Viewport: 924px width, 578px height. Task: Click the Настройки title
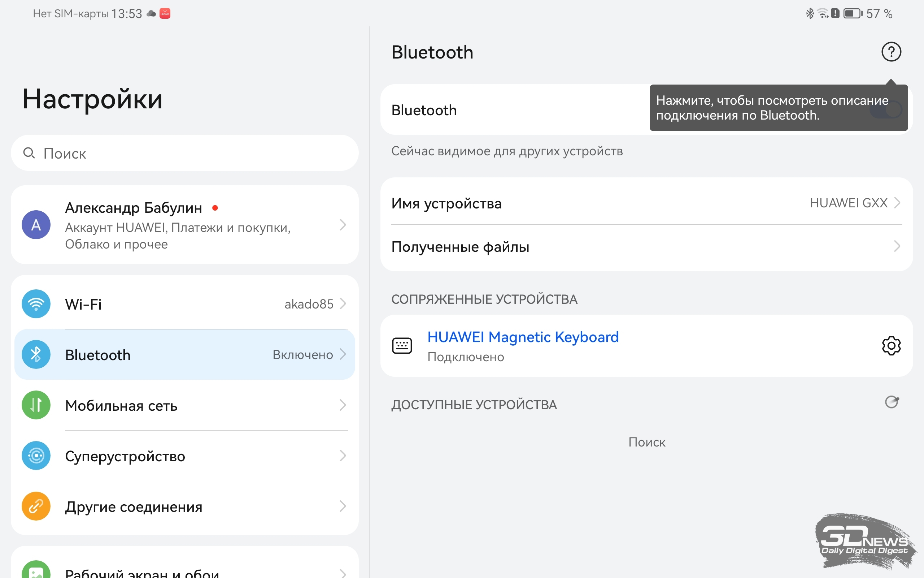tap(92, 99)
